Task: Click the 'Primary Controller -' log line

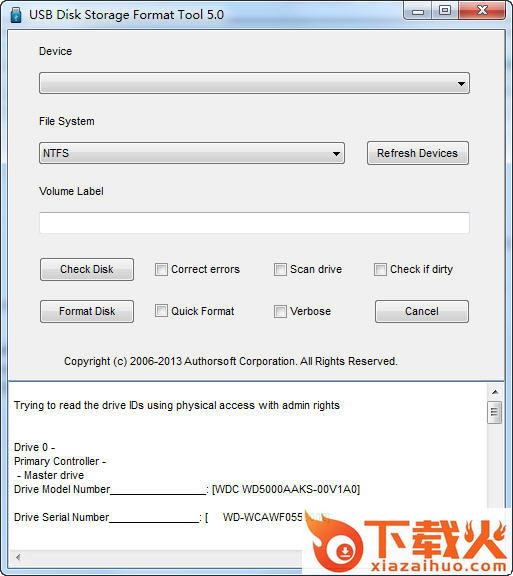Action: pos(60,461)
